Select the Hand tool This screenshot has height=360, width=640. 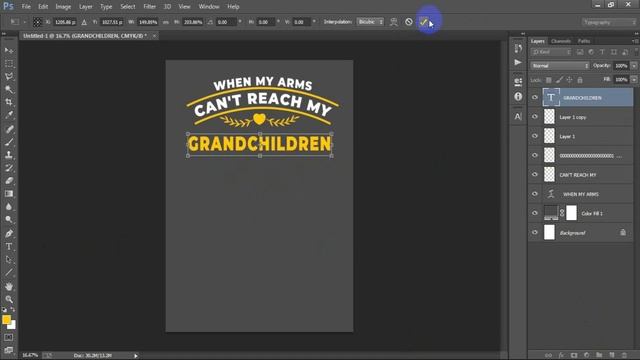pos(9,287)
